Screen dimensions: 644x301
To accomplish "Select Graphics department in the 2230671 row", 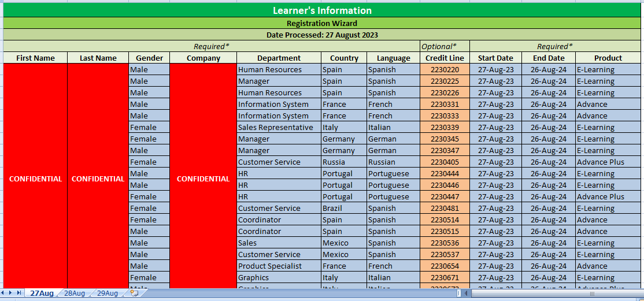I will (279, 277).
